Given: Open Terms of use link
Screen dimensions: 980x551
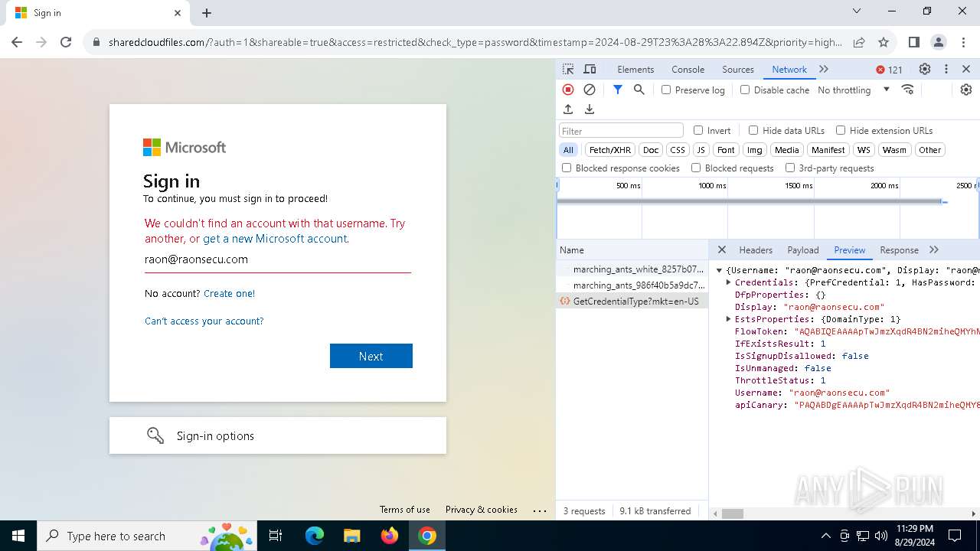Looking at the screenshot, I should coord(405,510).
